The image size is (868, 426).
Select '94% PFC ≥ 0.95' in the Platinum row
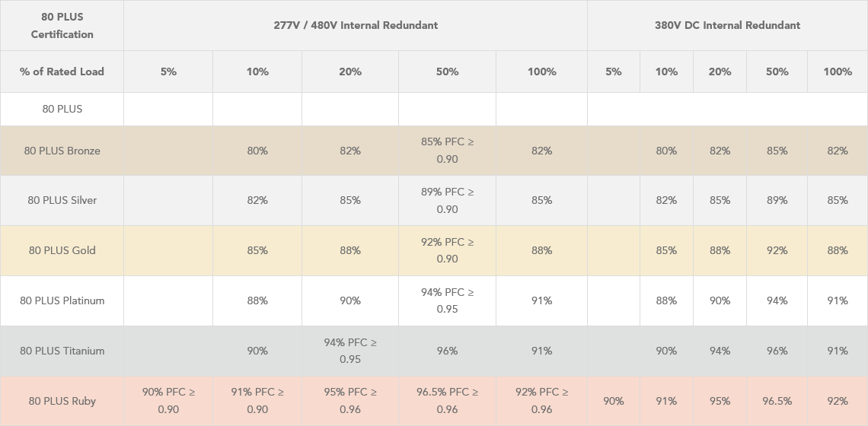click(447, 300)
